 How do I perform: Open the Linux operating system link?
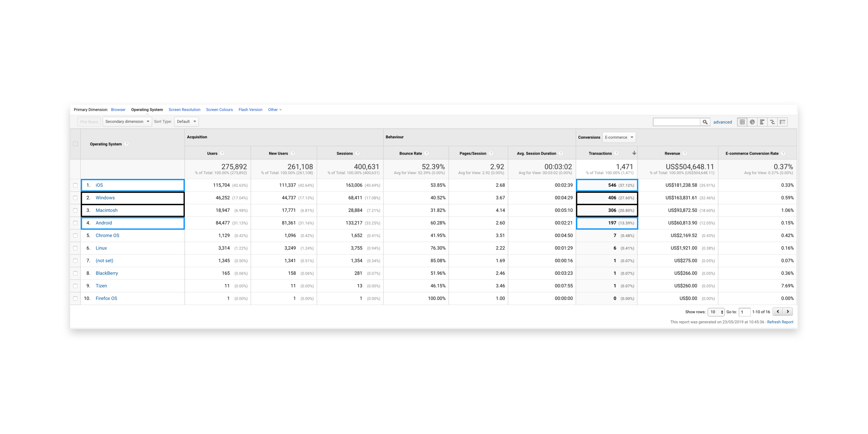101,248
